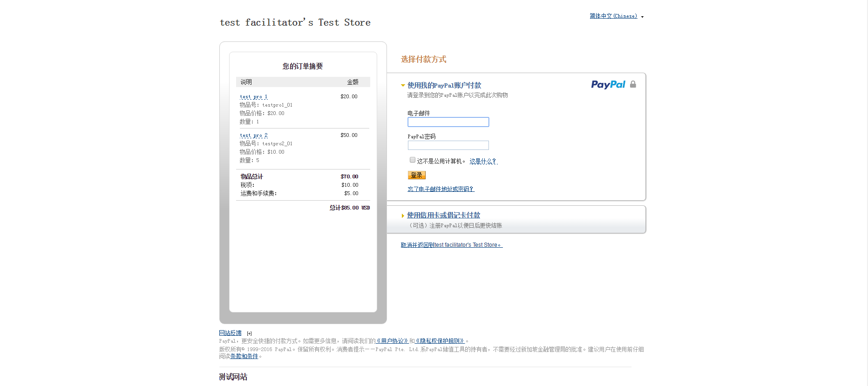Click the 选择付款方式 heading
The image size is (868, 386).
click(x=424, y=59)
